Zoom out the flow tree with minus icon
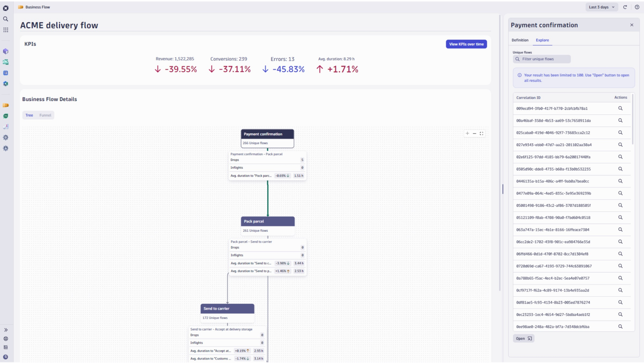644x363 pixels. pos(475,133)
